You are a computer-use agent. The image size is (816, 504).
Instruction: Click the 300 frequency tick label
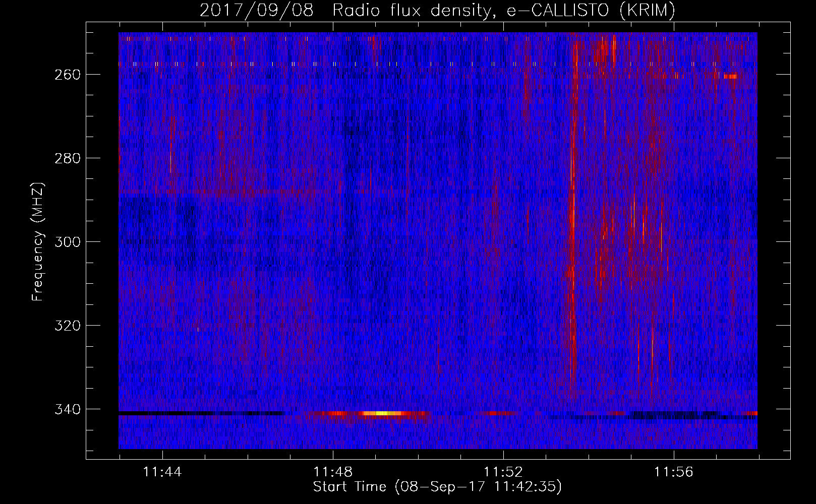click(68, 242)
